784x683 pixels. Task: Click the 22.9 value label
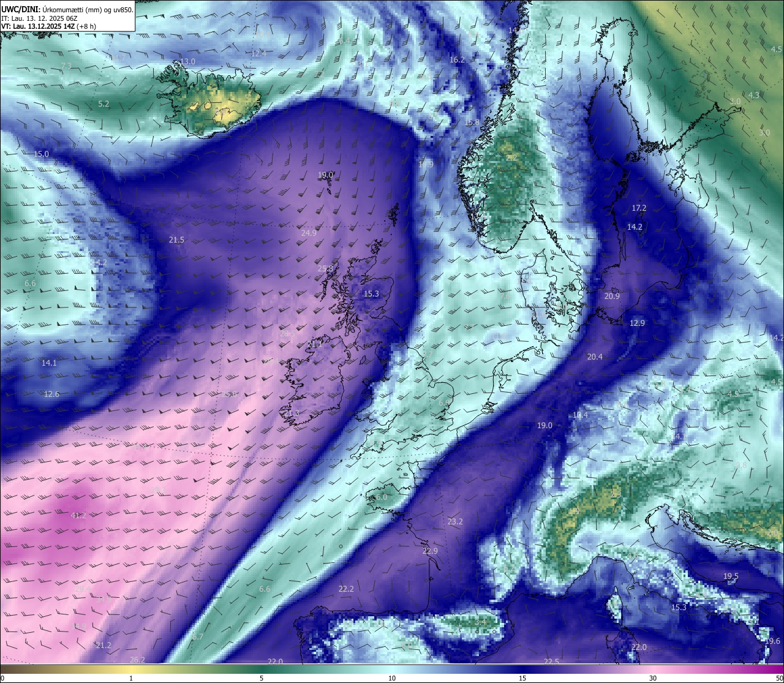click(x=430, y=551)
